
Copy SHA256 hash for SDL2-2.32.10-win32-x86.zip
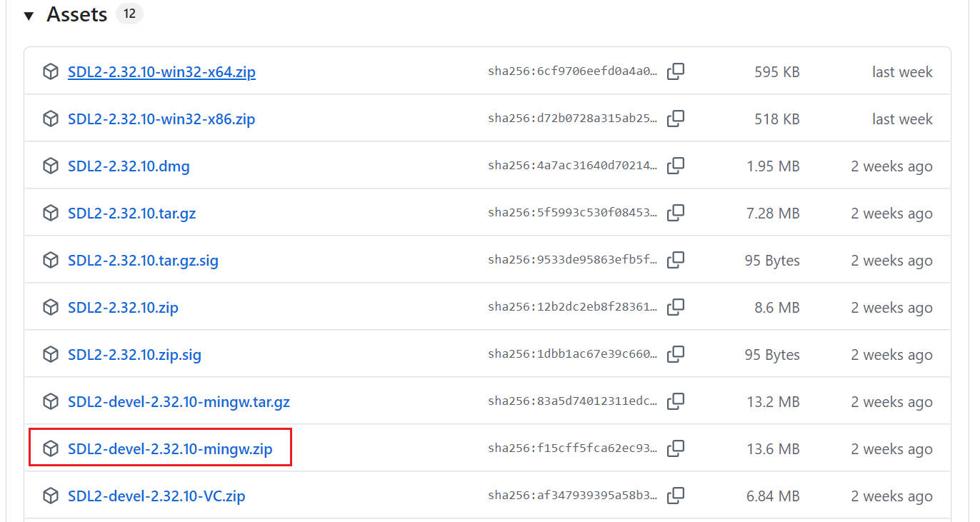point(676,119)
